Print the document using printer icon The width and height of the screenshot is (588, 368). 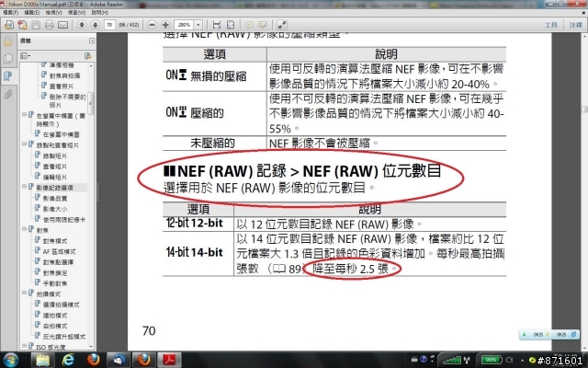49,25
